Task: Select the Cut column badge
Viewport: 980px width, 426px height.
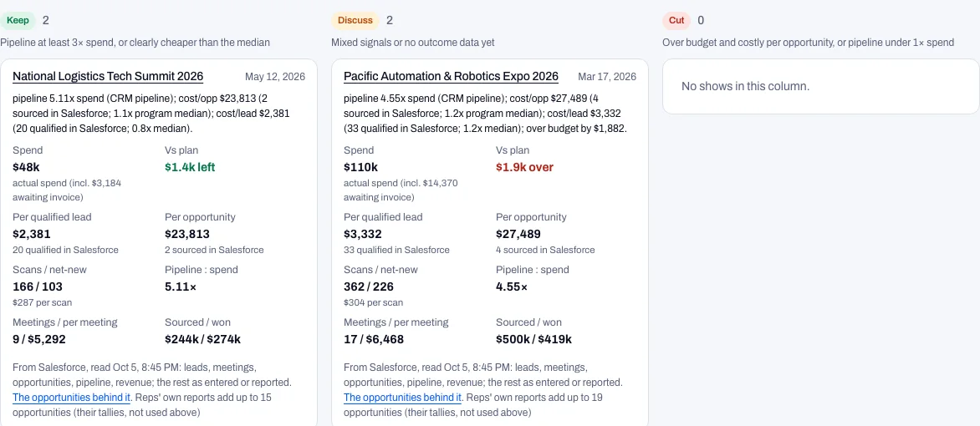Action: click(x=676, y=20)
